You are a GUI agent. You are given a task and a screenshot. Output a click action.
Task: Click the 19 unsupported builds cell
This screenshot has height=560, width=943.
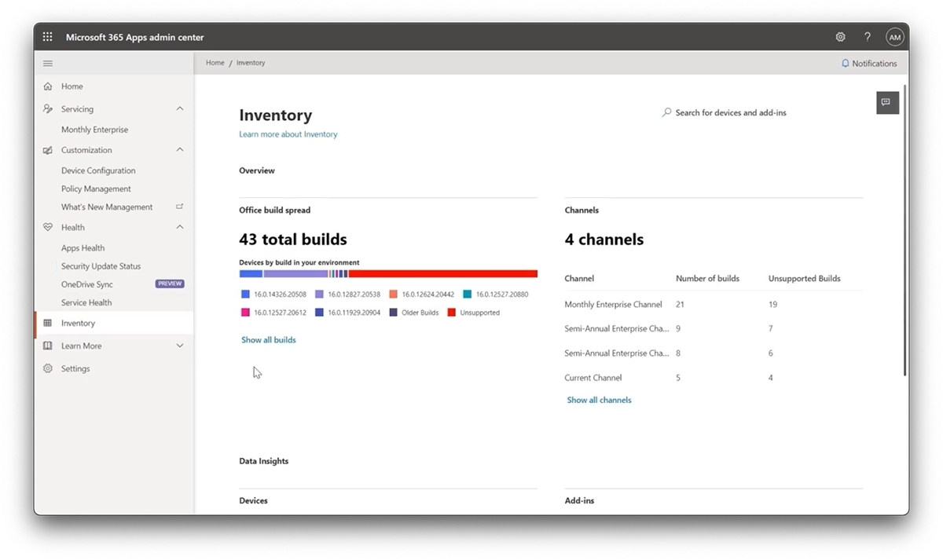pos(773,304)
